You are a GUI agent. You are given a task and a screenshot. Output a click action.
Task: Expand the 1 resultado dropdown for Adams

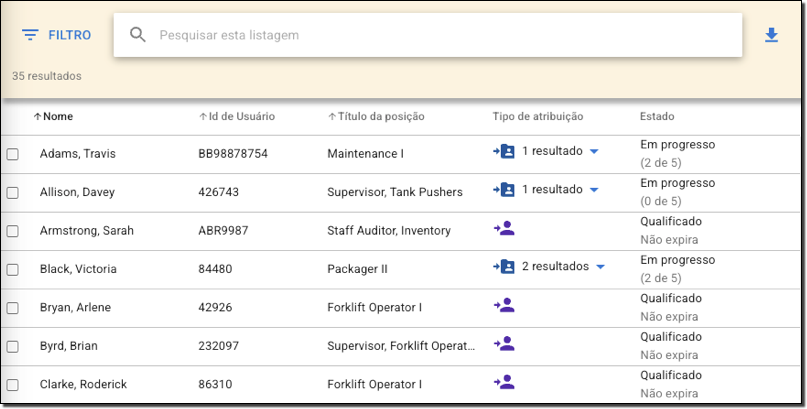pyautogui.click(x=594, y=152)
